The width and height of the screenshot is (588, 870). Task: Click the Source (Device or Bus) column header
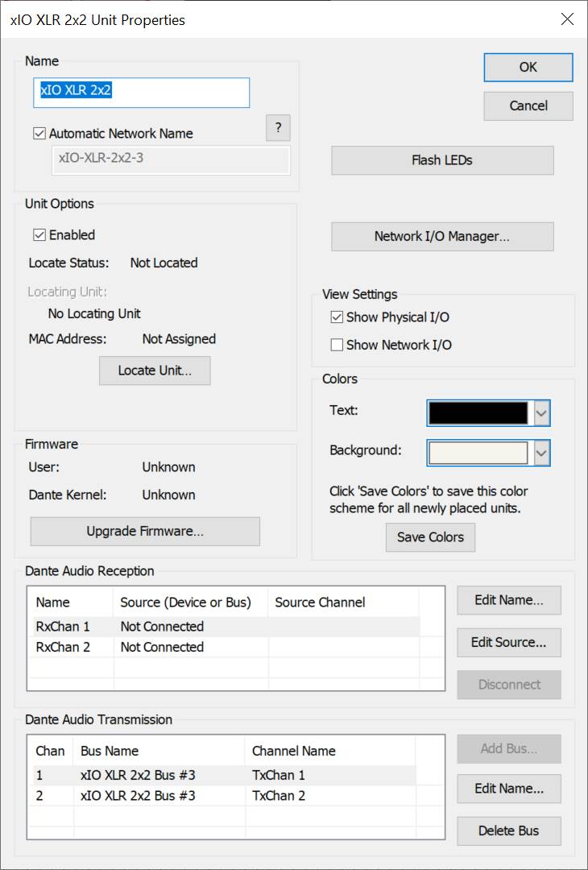tap(191, 603)
